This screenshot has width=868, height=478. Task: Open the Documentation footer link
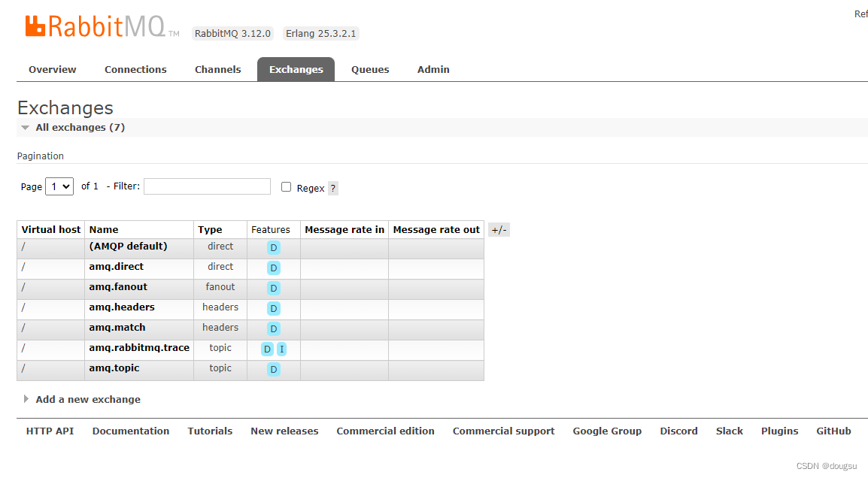[x=131, y=431]
